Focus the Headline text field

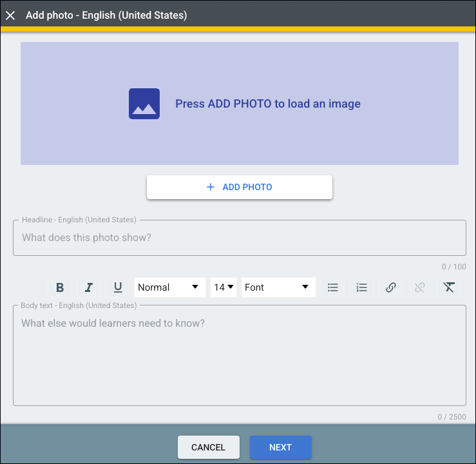240,238
